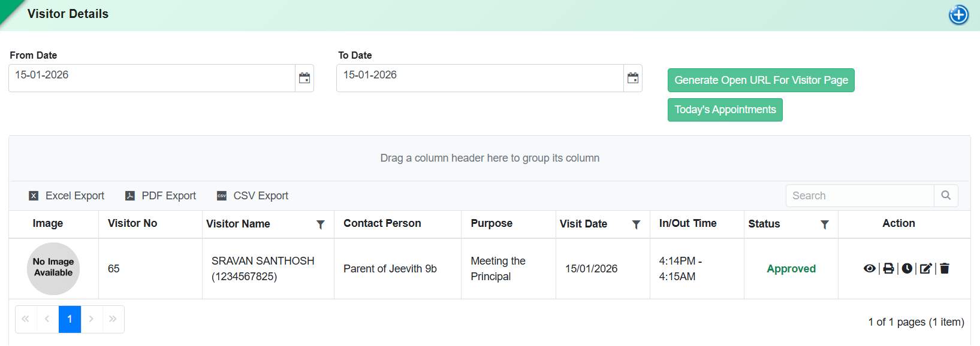Open the Visit Date column filter

636,224
